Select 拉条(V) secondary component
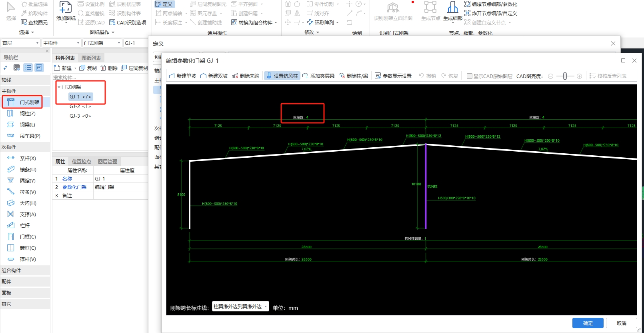The image size is (644, 333). point(26,192)
